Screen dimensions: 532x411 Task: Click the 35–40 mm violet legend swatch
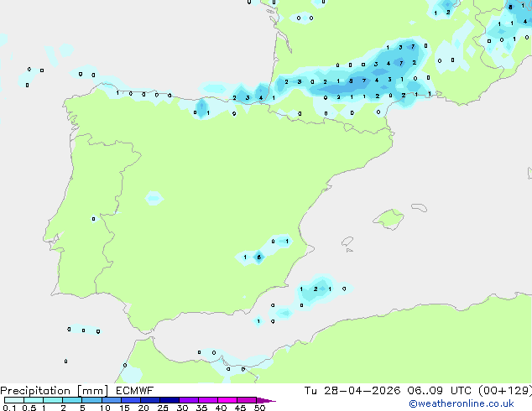pyautogui.click(x=207, y=400)
